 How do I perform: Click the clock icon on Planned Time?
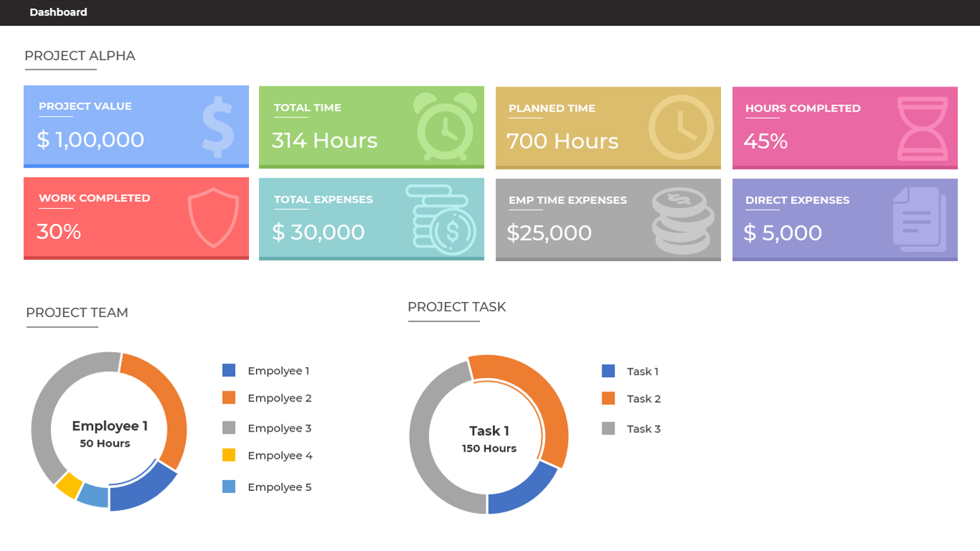tap(680, 127)
